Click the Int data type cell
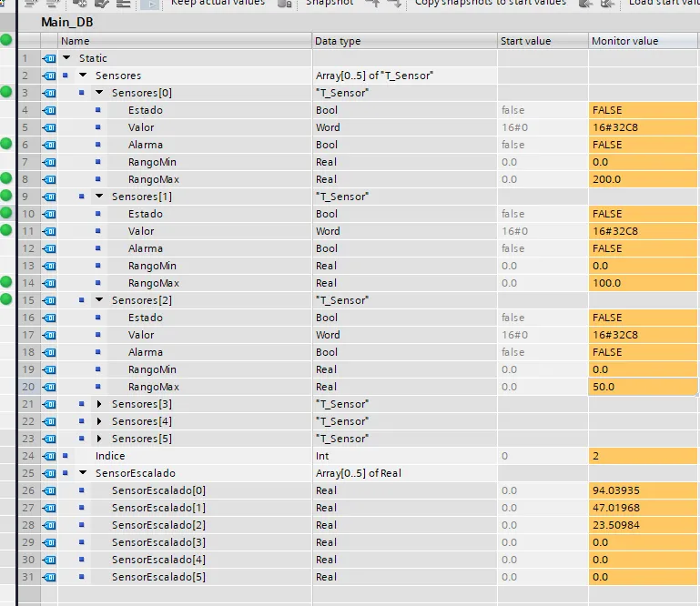This screenshot has width=700, height=606. 404,456
